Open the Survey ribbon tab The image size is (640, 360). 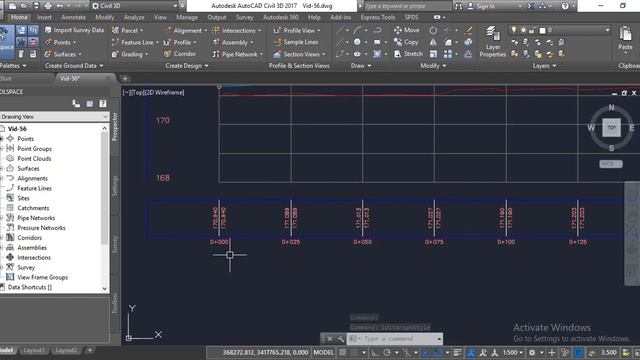click(x=244, y=17)
